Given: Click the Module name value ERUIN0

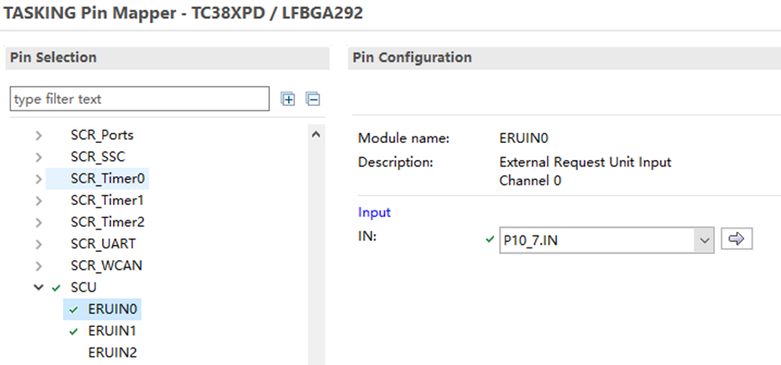Looking at the screenshot, I should (523, 138).
